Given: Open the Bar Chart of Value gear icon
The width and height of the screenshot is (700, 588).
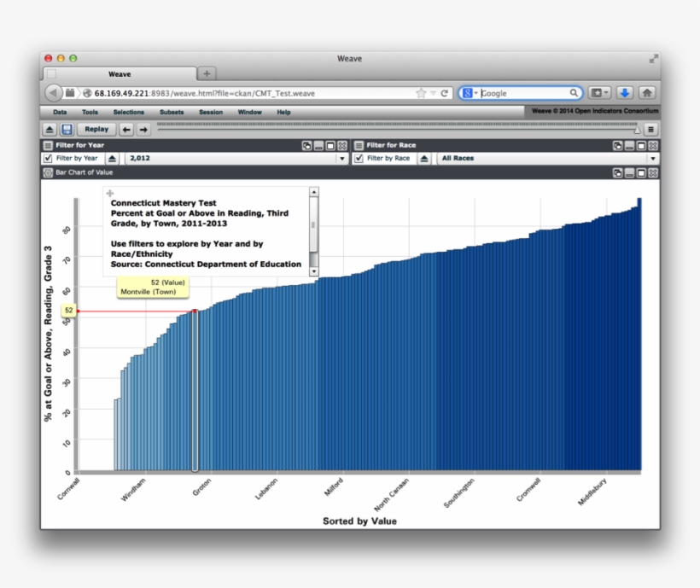Looking at the screenshot, I should click(47, 173).
